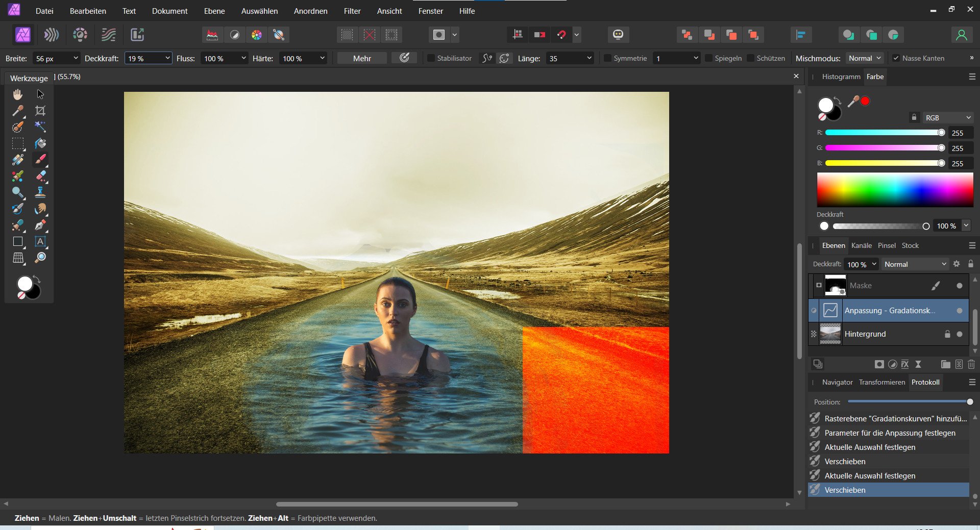
Task: Expand the Breite brush width dropdown
Action: click(x=76, y=58)
